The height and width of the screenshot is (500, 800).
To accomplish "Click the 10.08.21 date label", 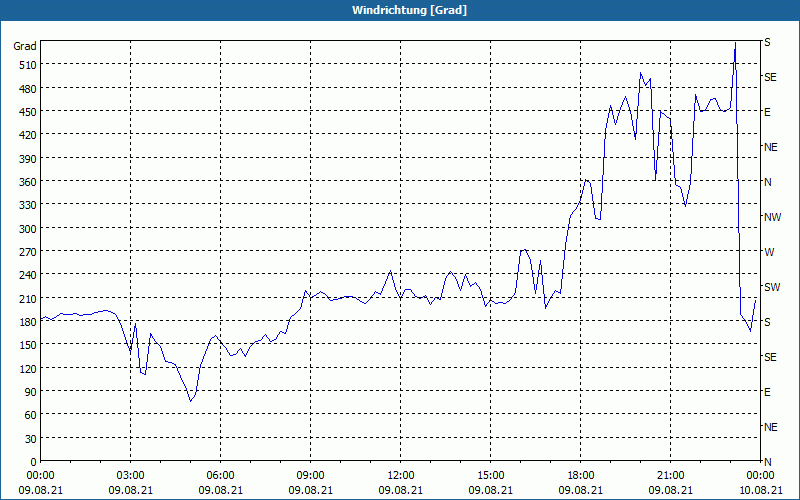I will pos(761,490).
